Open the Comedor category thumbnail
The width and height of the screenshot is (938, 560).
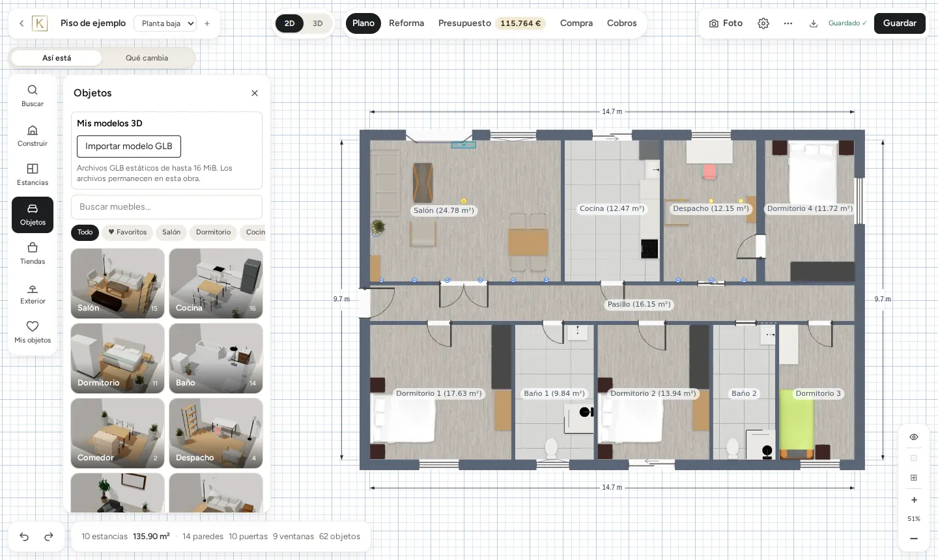point(118,433)
